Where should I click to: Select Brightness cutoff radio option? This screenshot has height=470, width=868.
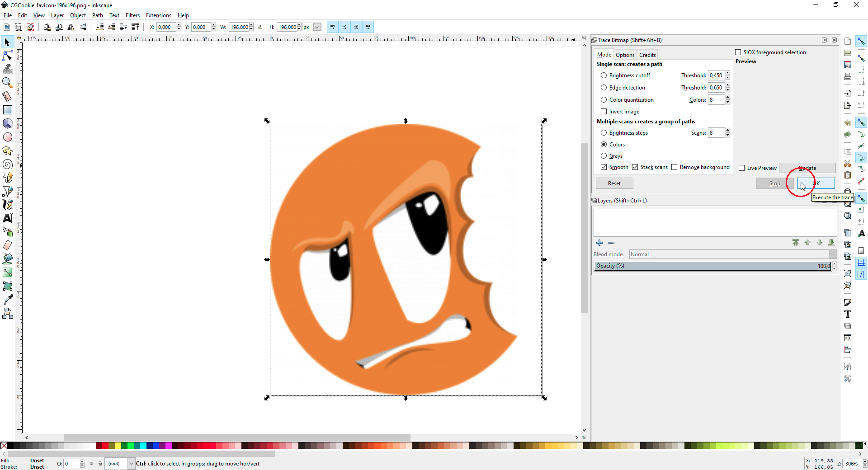[x=604, y=75]
